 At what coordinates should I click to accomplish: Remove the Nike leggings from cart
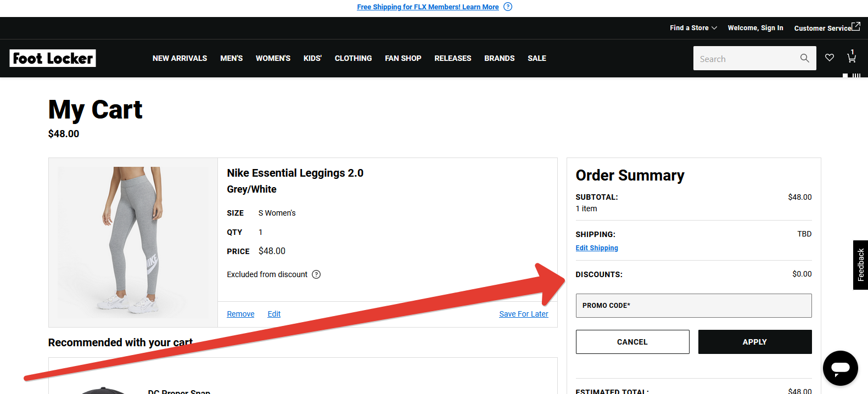click(x=240, y=314)
